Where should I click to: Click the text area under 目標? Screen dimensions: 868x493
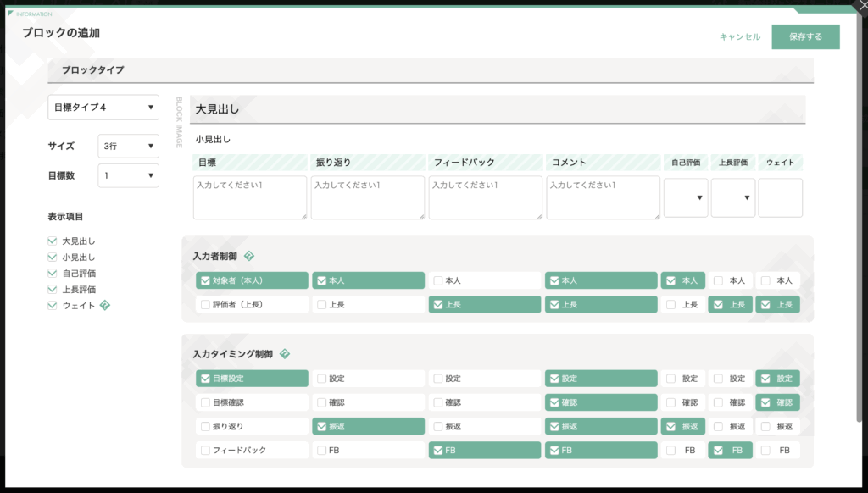pos(249,197)
